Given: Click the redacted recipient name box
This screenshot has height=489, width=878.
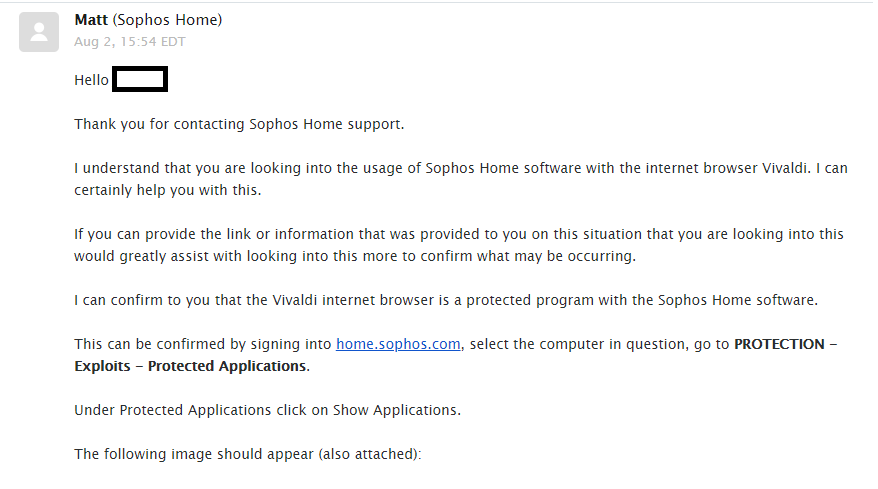Looking at the screenshot, I should coord(140,80).
